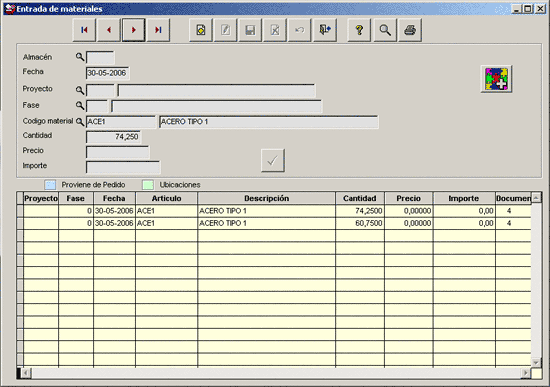Go to first record with navigation arrow

(x=84, y=30)
